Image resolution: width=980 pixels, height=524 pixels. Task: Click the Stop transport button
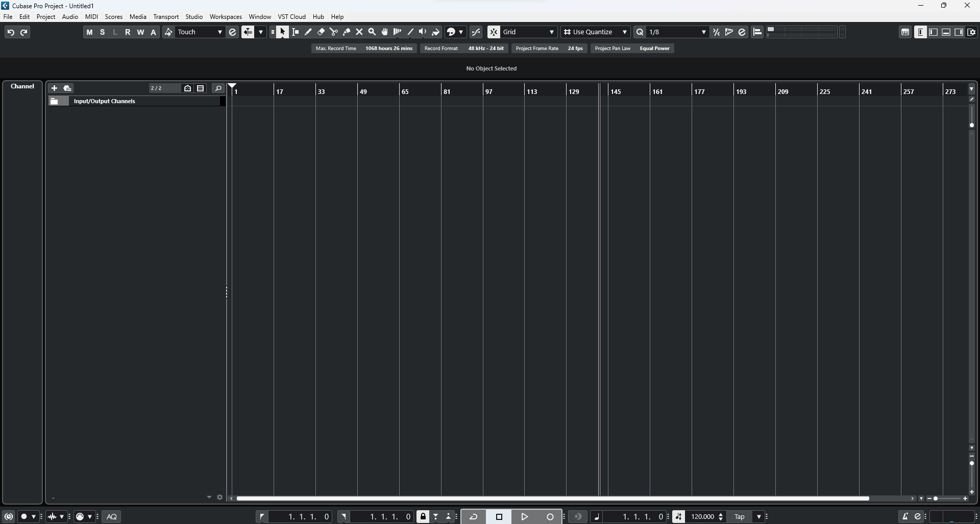tap(499, 517)
